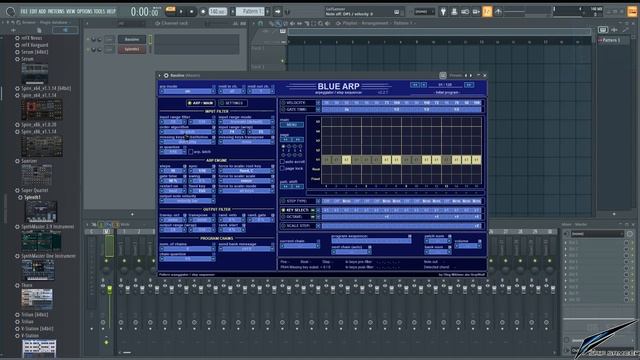The height and width of the screenshot is (360, 640).
Task: Select the SCALE STEP lane radio button
Action: [283, 226]
